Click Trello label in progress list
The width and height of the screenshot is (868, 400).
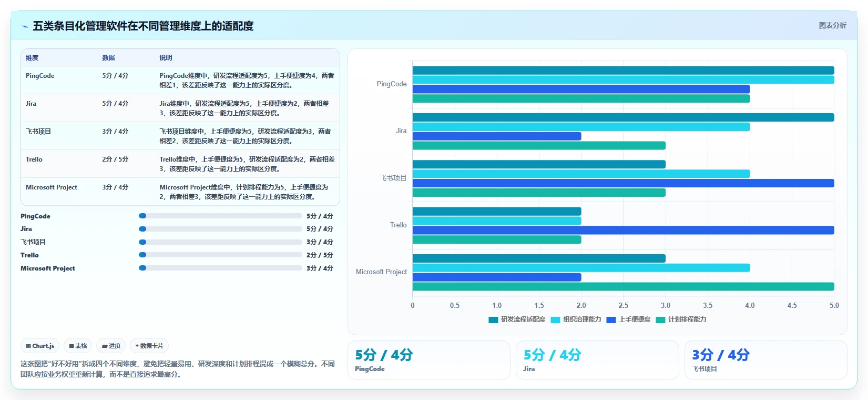(29, 255)
